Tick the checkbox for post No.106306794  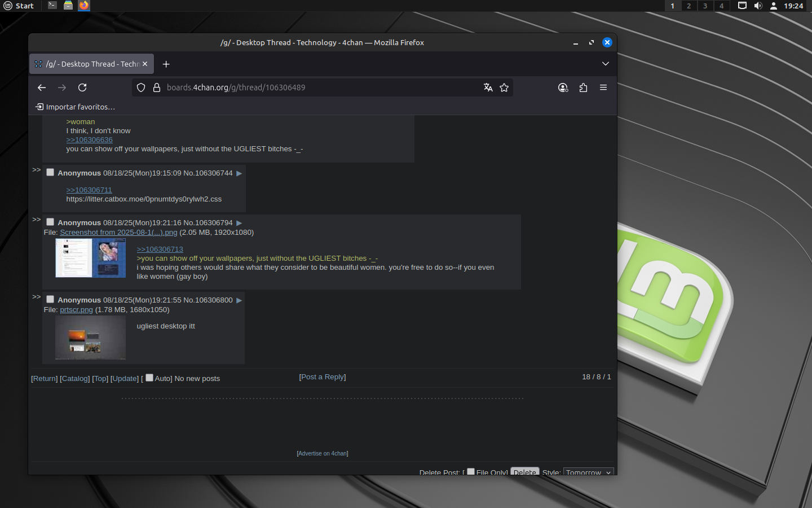50,222
